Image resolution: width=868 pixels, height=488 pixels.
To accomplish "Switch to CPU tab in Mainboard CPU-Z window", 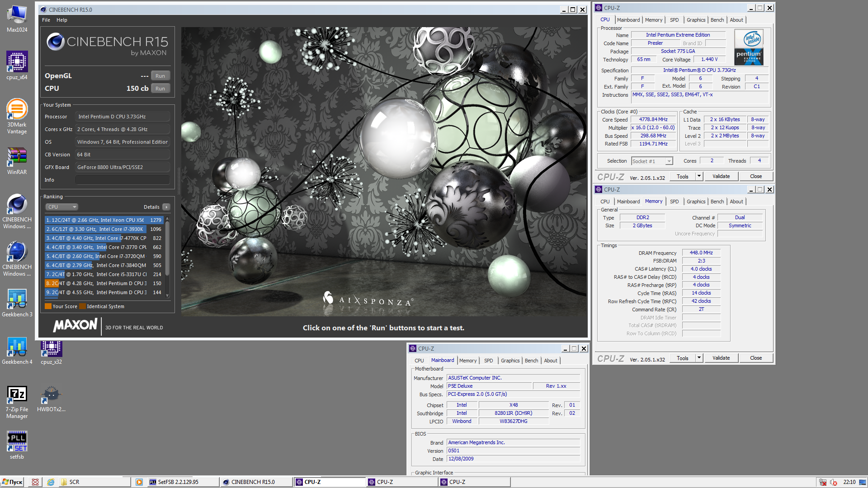I will (419, 361).
